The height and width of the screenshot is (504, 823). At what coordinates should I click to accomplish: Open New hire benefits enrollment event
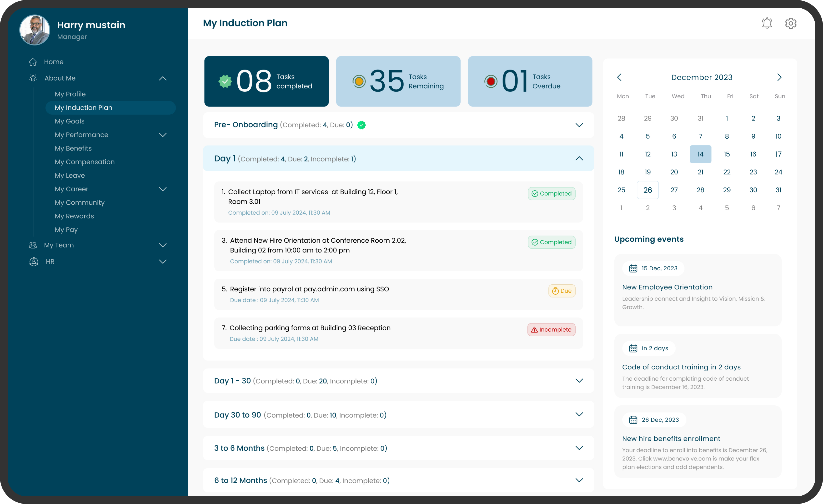click(698, 442)
